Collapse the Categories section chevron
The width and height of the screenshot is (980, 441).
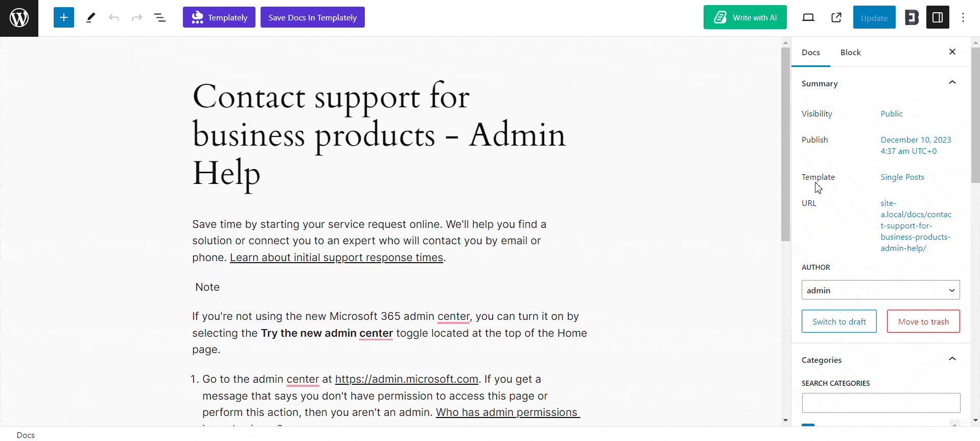[x=952, y=359]
